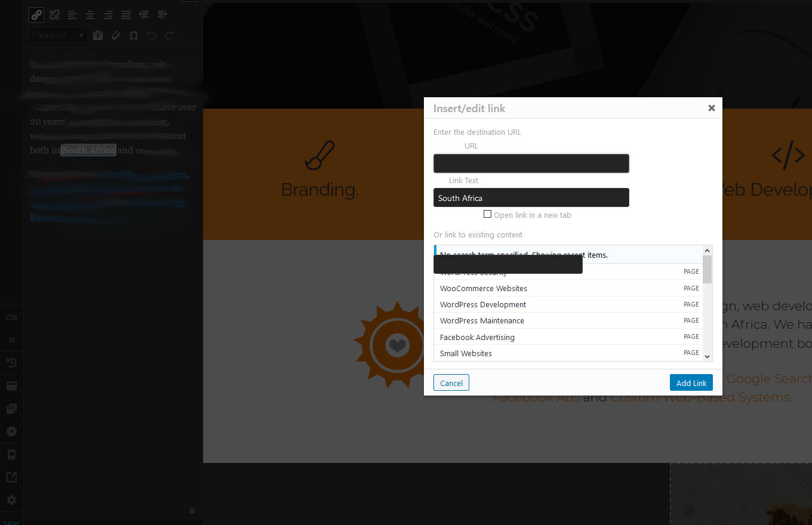
Task: Click the Cancel button in link dialog
Action: click(x=451, y=383)
